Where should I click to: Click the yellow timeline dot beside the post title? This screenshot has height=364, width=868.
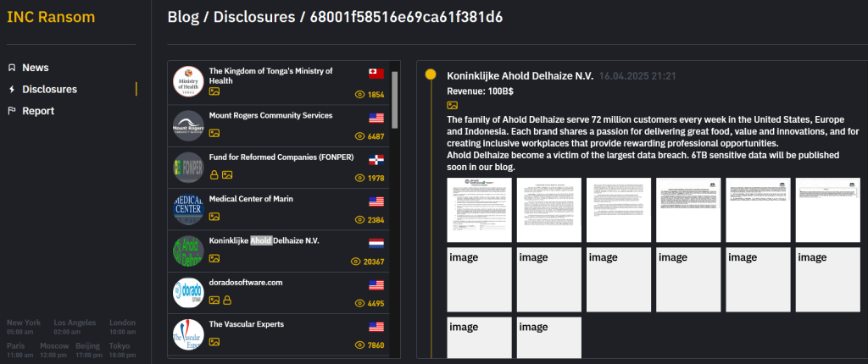point(431,75)
